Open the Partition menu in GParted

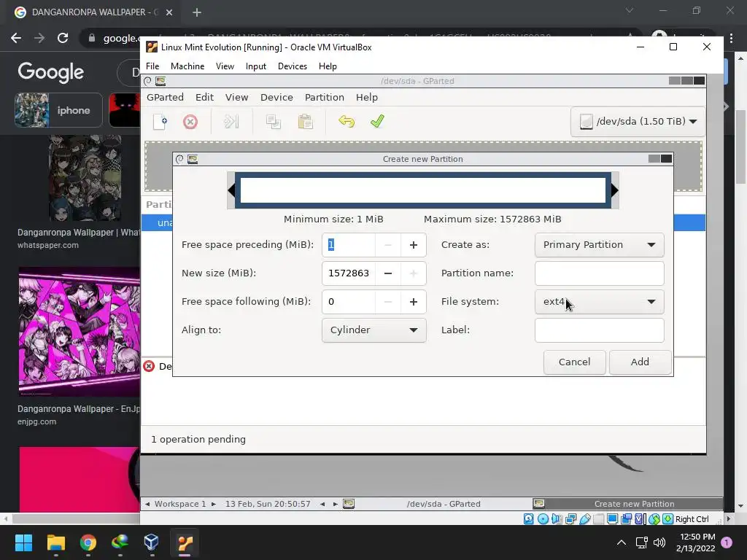click(x=325, y=97)
